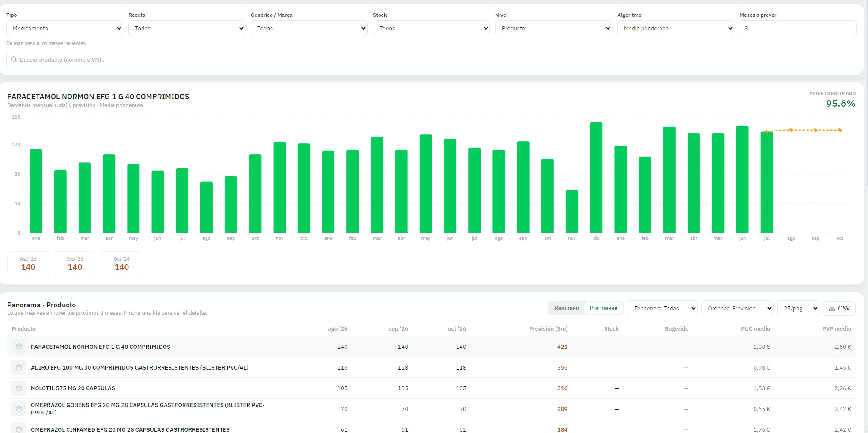Click the shortest green bar for nov
Screen dimensions: 868x433
[x=572, y=212]
